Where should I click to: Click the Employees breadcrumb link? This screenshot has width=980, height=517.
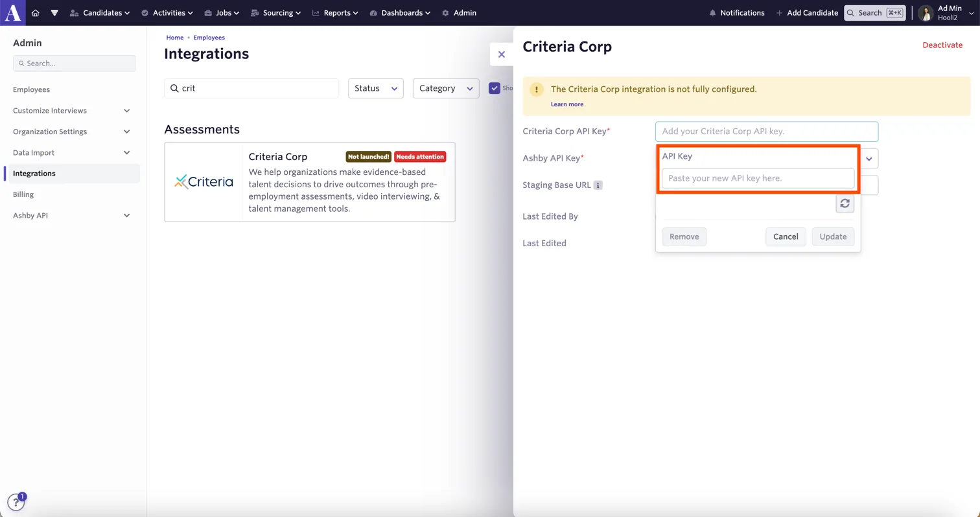(x=209, y=38)
